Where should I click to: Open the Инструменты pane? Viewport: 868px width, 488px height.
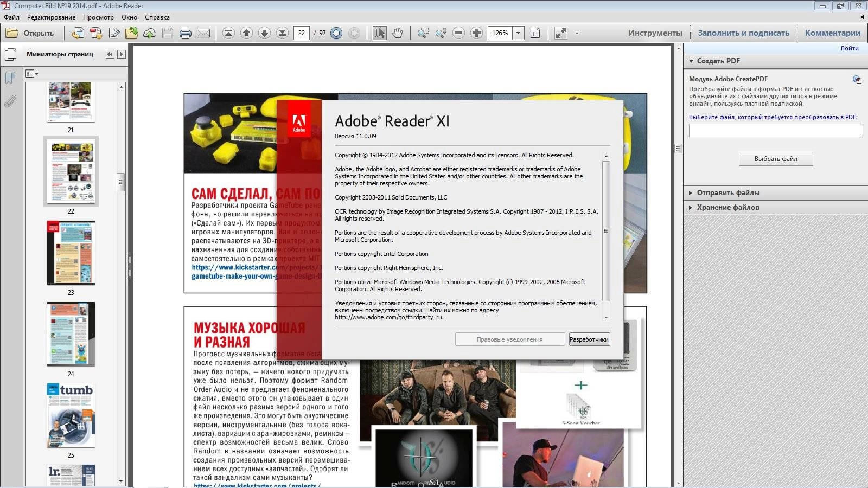point(655,33)
